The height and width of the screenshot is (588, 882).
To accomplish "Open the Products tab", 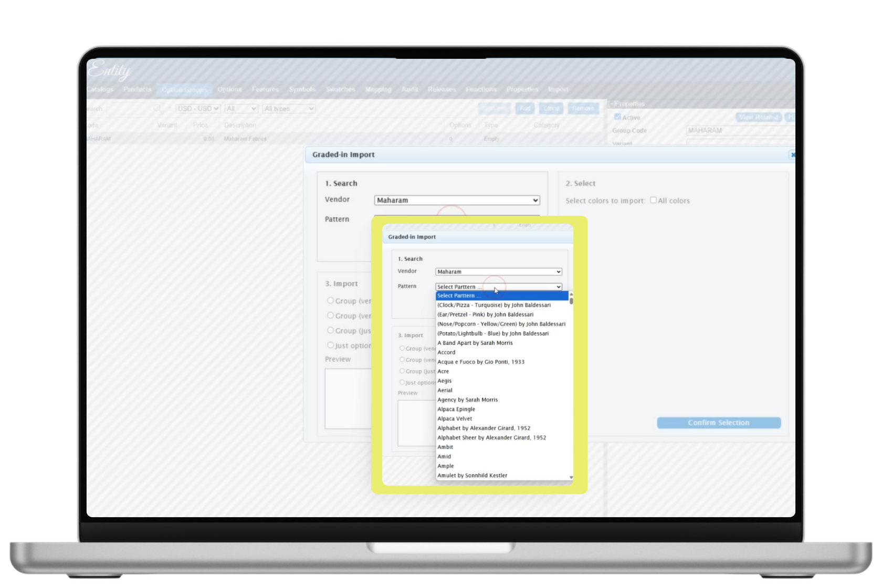I will [x=137, y=89].
